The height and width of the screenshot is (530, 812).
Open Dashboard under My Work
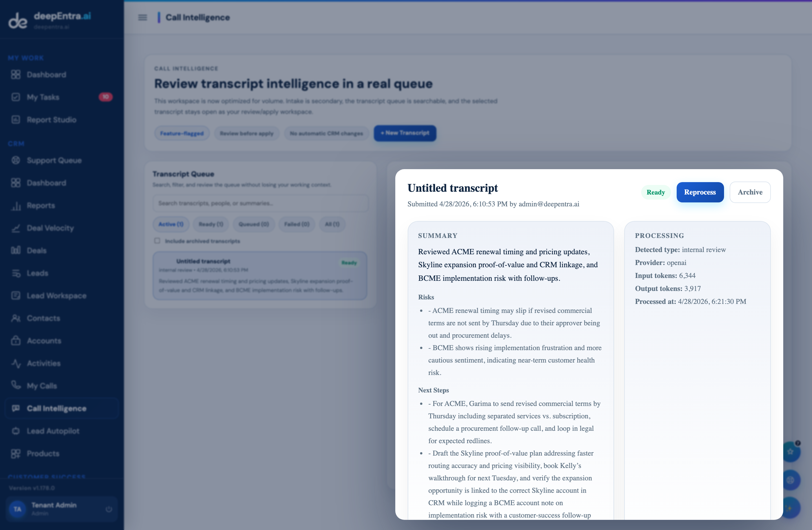[x=47, y=75]
